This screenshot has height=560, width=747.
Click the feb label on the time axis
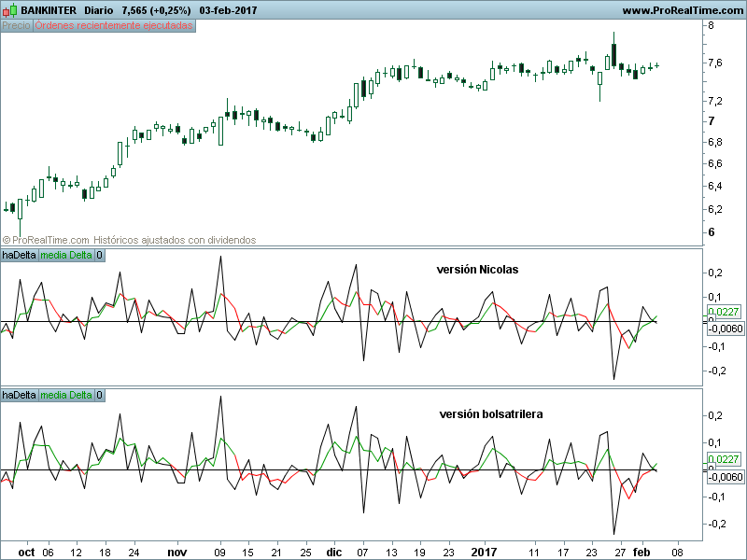tap(641, 553)
